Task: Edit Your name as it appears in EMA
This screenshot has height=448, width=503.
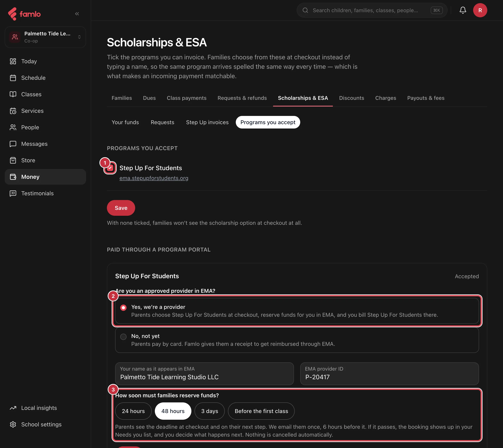Action: (204, 373)
